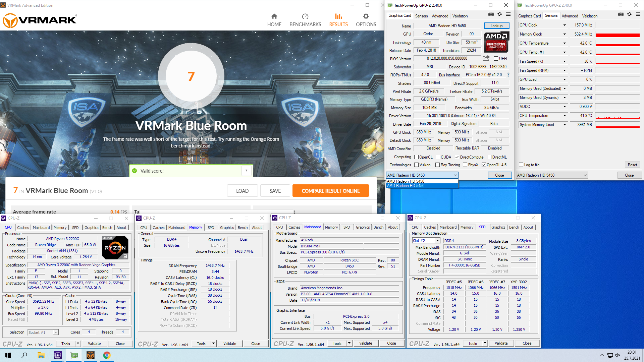The height and width of the screenshot is (362, 644).
Task: Open hamburger menu in front GPU-Z window
Action: click(508, 14)
